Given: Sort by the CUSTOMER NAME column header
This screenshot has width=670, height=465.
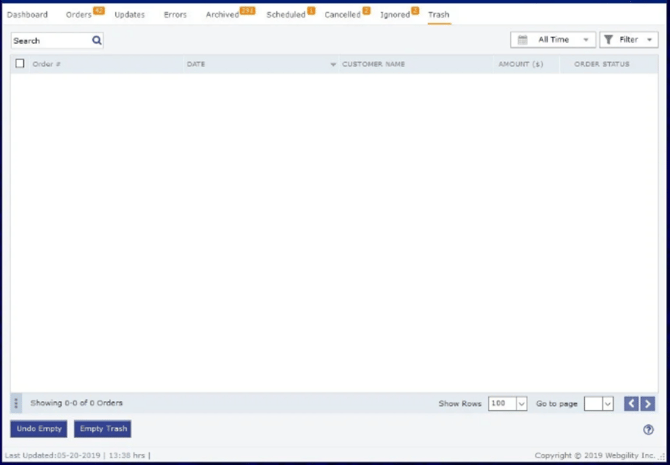Looking at the screenshot, I should [373, 64].
